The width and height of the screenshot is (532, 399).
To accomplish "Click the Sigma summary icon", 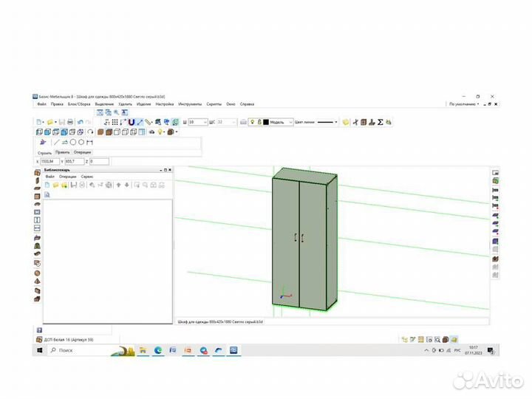I will point(381,122).
